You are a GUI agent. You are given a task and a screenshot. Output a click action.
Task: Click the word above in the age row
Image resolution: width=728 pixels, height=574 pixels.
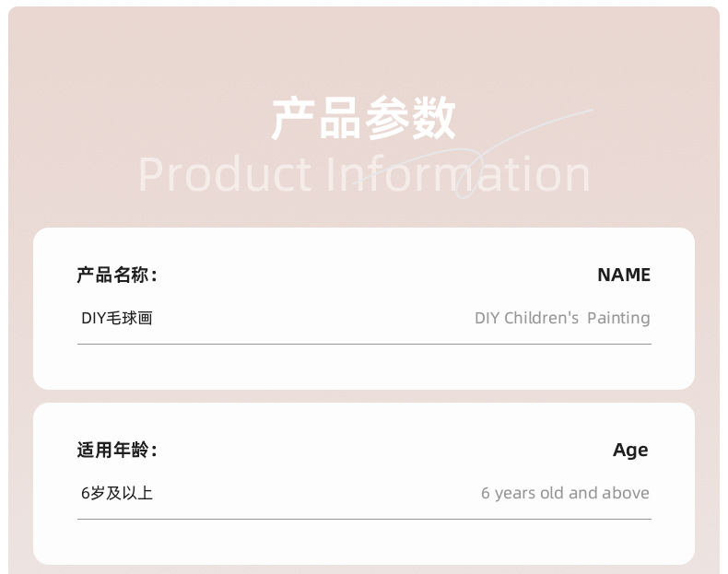coord(626,493)
